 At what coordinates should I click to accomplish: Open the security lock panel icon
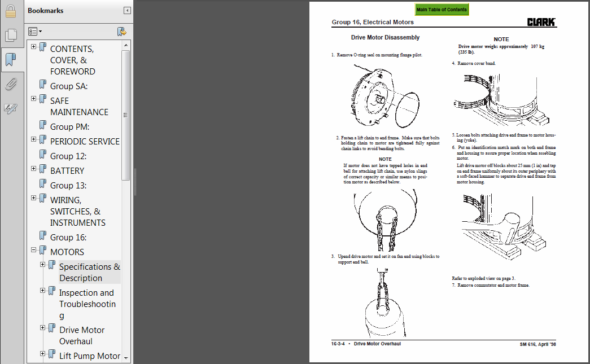[x=11, y=11]
